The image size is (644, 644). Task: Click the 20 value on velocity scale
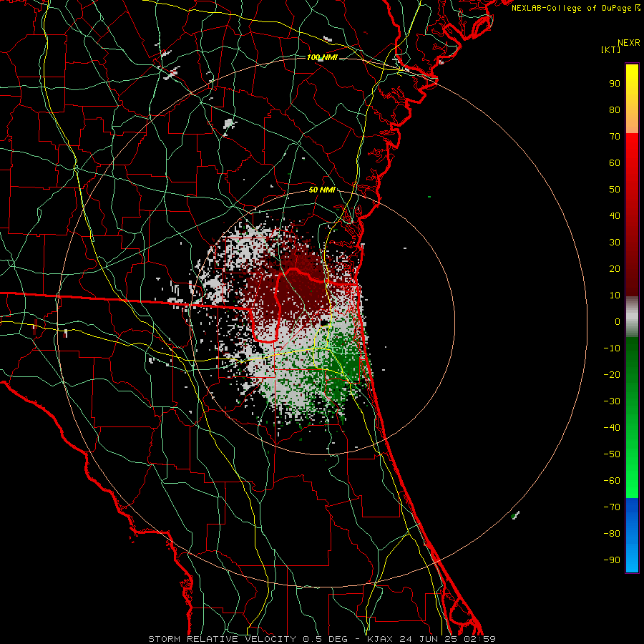[x=615, y=268]
